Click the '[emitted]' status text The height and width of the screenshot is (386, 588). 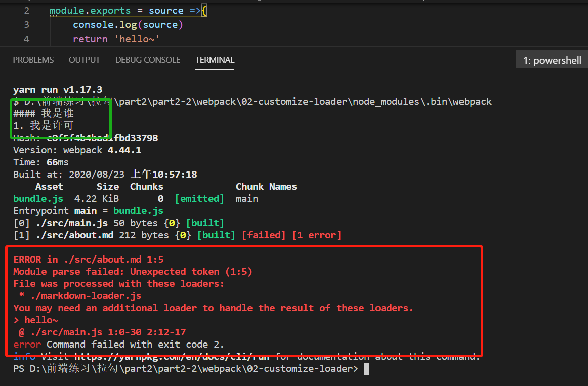click(199, 199)
